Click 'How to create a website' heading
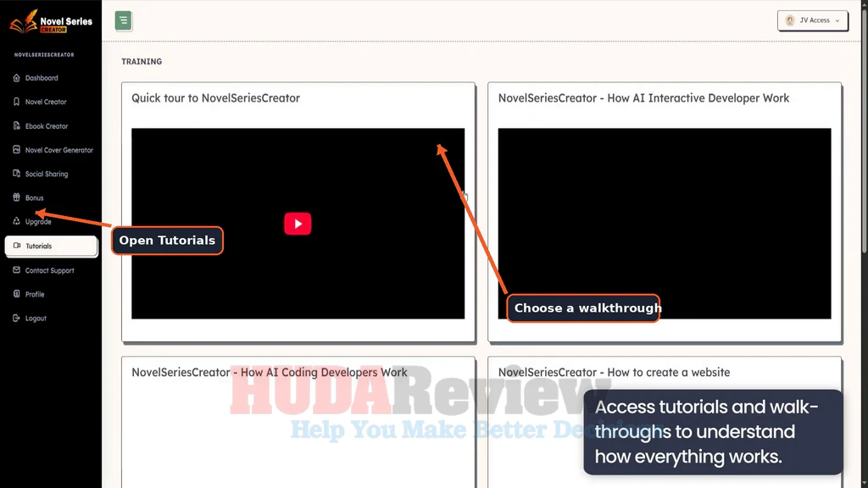Screen dimensions: 868x488 point(614,373)
